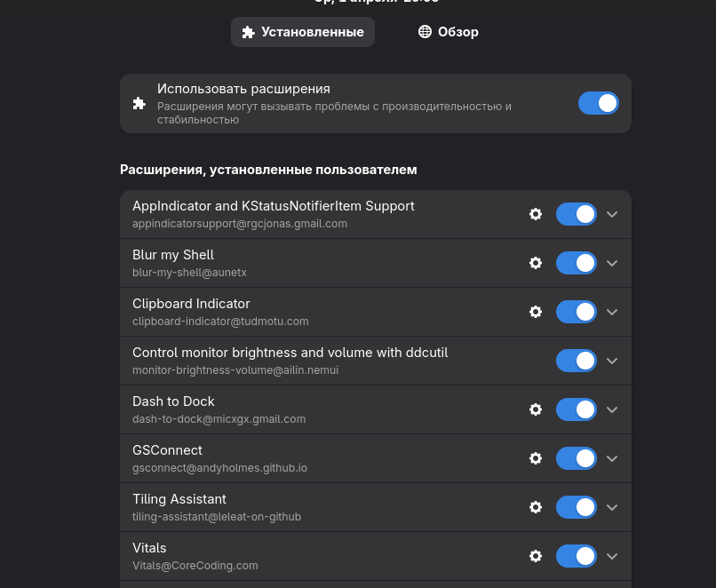
Task: Expand AppIndicator extension details chevron
Action: coord(612,214)
